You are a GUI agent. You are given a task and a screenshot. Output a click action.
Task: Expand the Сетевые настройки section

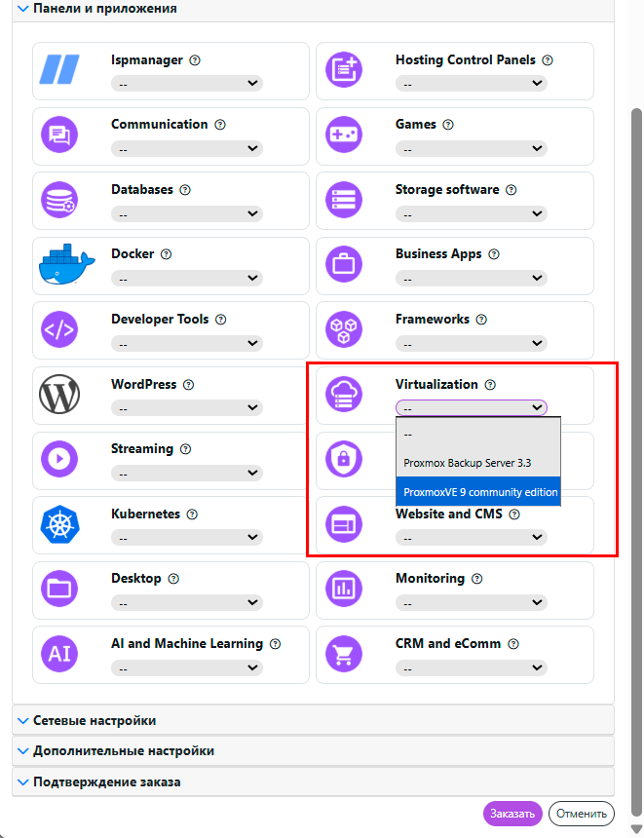[x=95, y=721]
